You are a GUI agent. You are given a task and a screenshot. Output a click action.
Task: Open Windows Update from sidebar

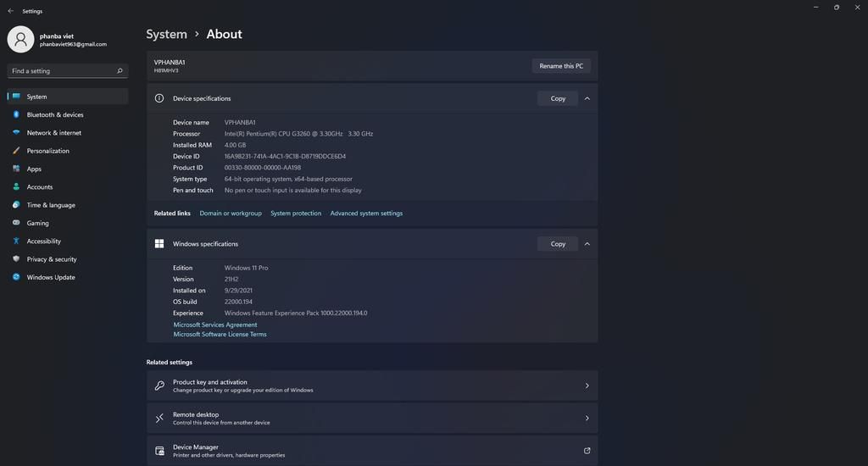tap(51, 277)
